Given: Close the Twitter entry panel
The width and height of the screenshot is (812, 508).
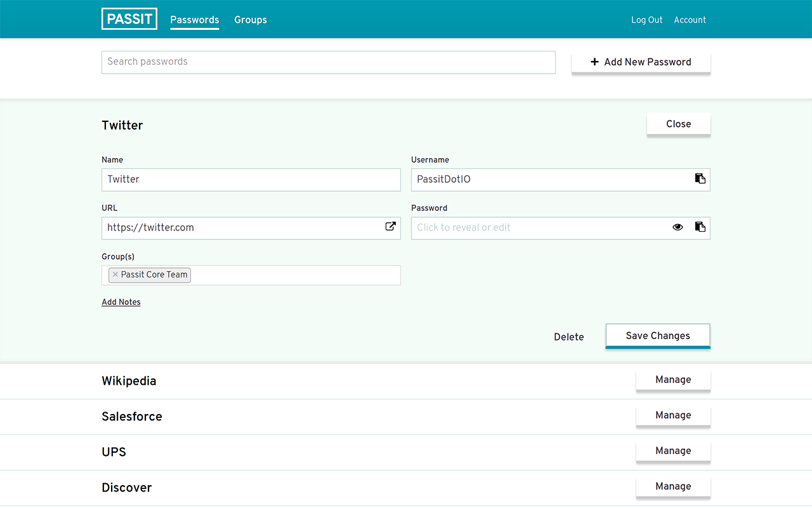Looking at the screenshot, I should 678,124.
